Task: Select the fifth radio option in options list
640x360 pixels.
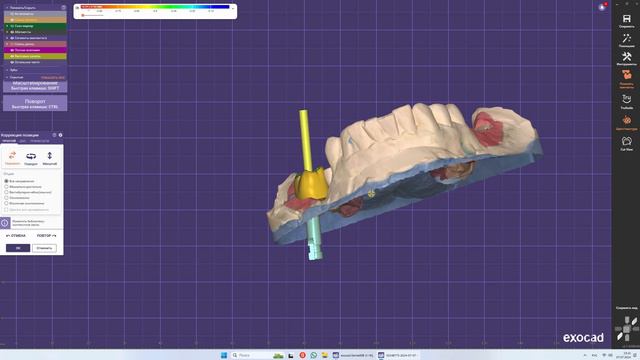Action: point(6,203)
